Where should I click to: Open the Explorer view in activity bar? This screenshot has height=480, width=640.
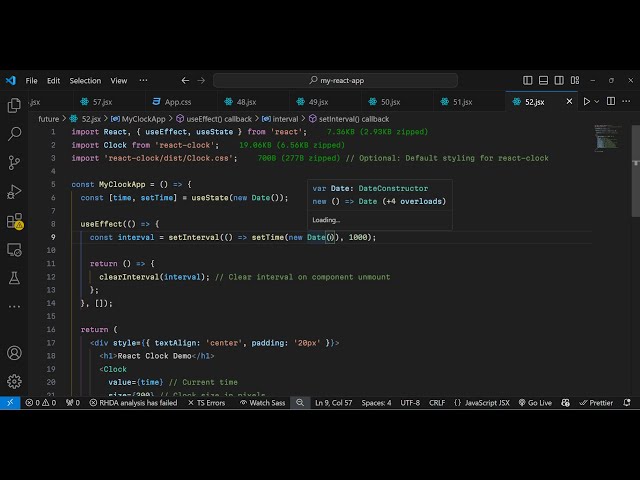click(x=14, y=105)
